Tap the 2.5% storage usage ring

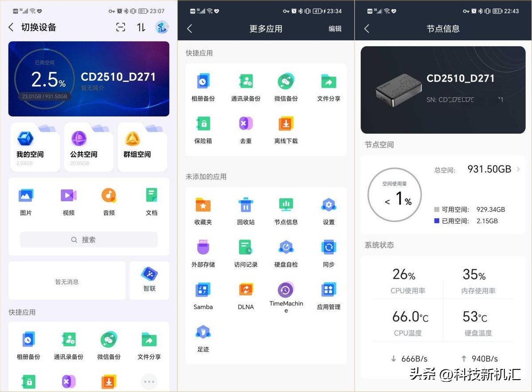point(47,79)
